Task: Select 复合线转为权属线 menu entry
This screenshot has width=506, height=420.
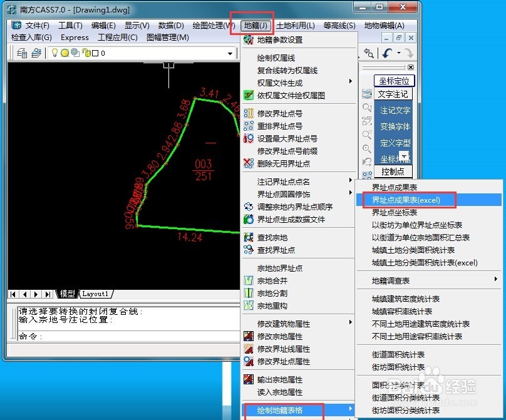Action: click(287, 71)
